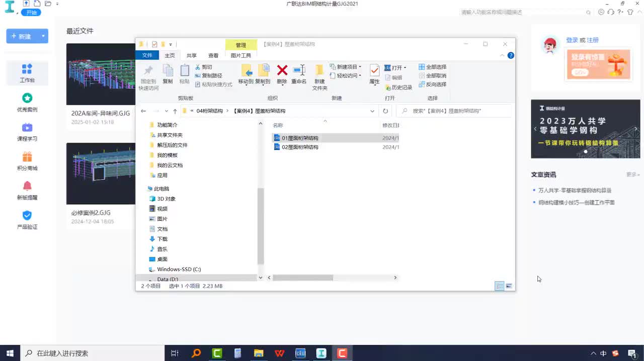The image size is (644, 361).
Task: Collapse the Explorer ribbon chevron
Action: pyautogui.click(x=502, y=55)
